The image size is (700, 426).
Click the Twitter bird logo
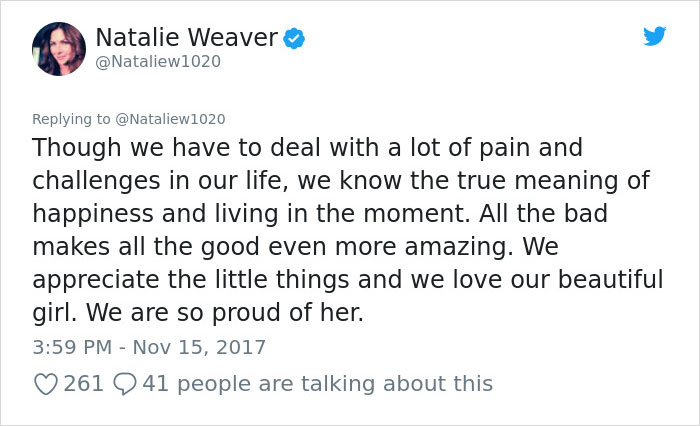coord(655,36)
